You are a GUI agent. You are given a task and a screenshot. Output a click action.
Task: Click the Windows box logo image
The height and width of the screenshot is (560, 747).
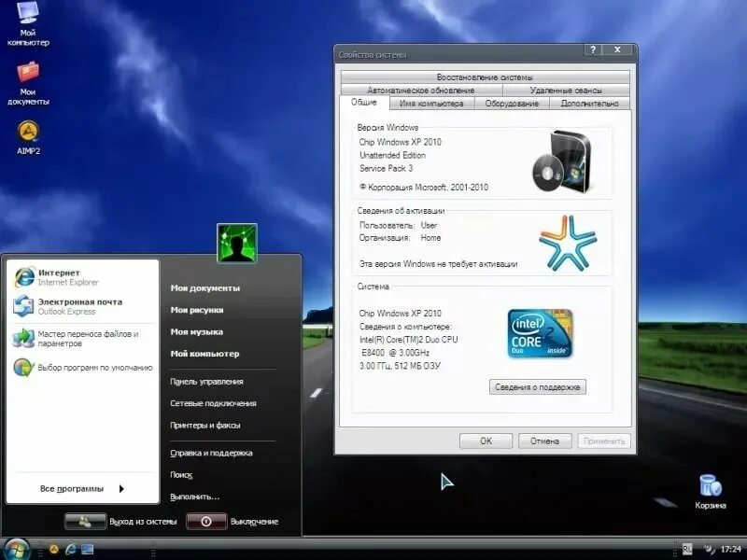click(x=563, y=161)
